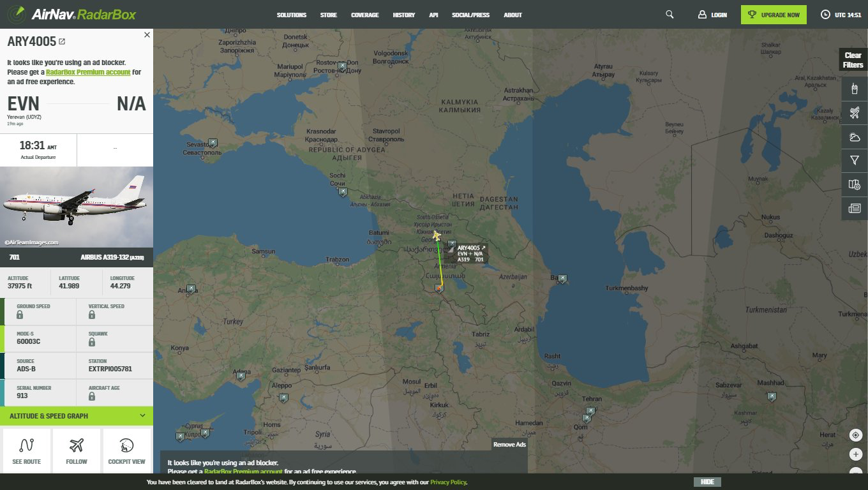Go to the History menu item
The height and width of the screenshot is (490, 868).
click(x=403, y=15)
